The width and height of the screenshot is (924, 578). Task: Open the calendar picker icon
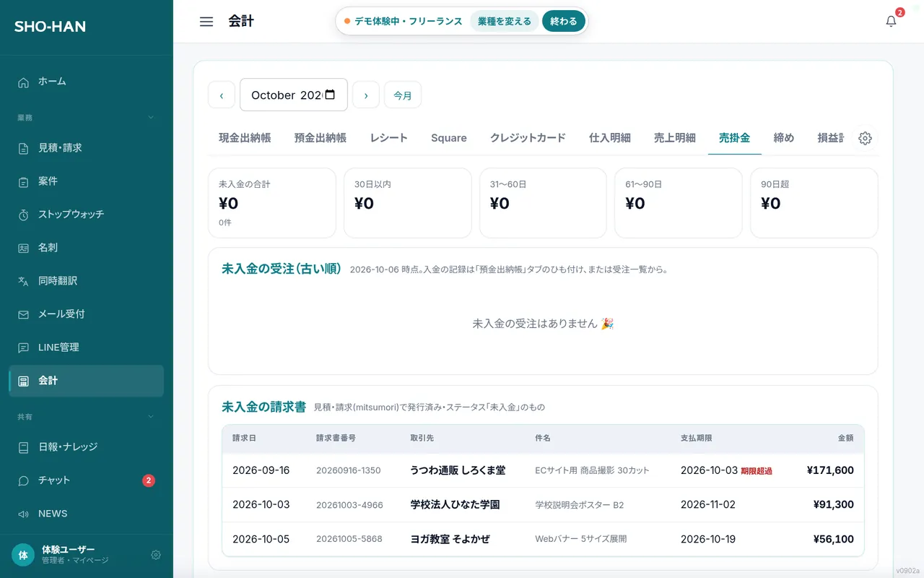331,95
